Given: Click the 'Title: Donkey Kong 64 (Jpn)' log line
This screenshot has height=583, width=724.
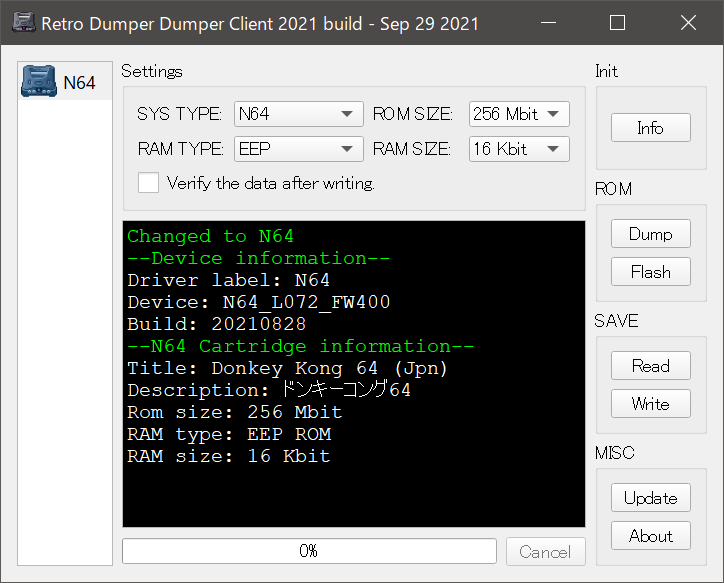Looking at the screenshot, I should pyautogui.click(x=287, y=368).
